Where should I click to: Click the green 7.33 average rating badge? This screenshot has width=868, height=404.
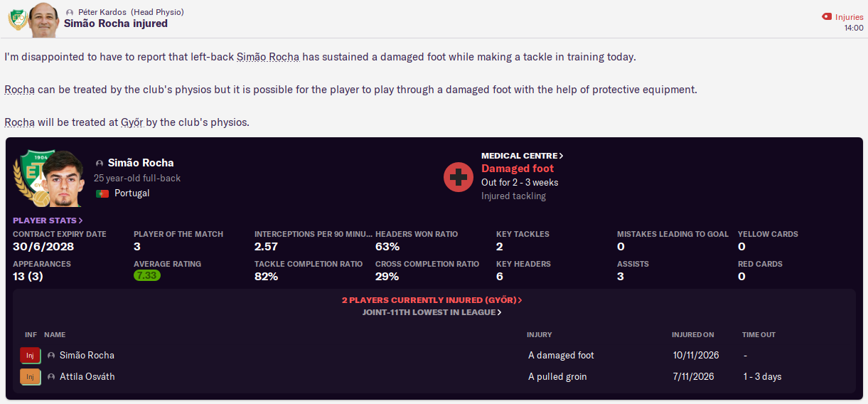147,276
